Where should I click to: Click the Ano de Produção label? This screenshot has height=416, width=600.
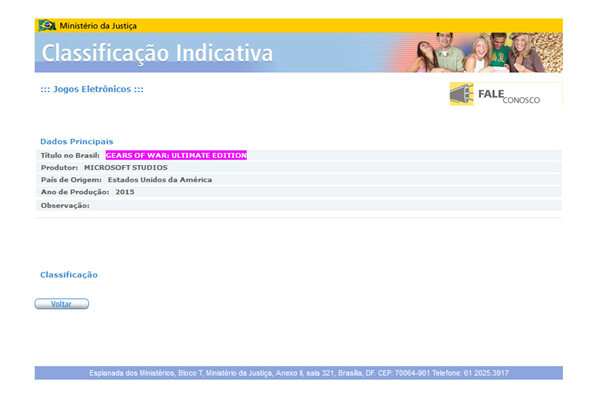tap(73, 191)
